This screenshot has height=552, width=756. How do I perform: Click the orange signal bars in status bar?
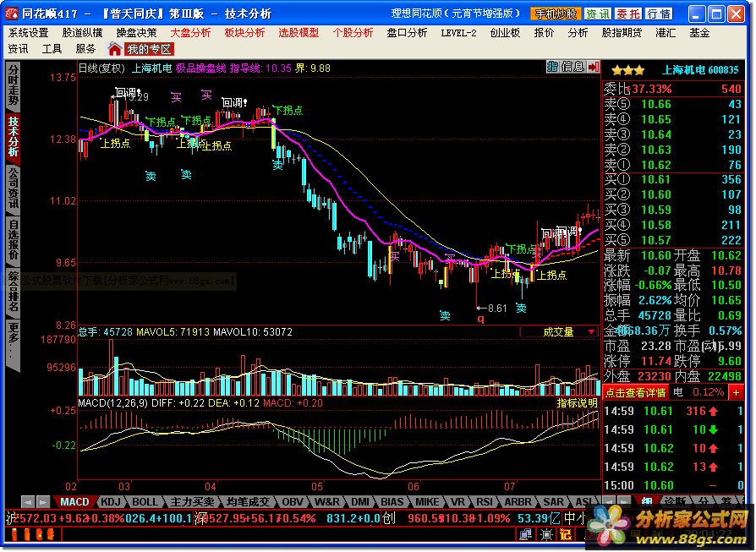pyautogui.click(x=33, y=534)
